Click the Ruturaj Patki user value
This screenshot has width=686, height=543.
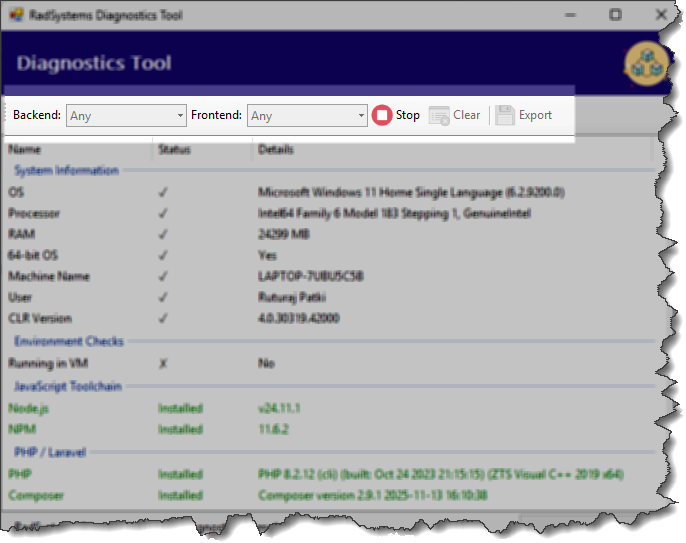point(292,298)
